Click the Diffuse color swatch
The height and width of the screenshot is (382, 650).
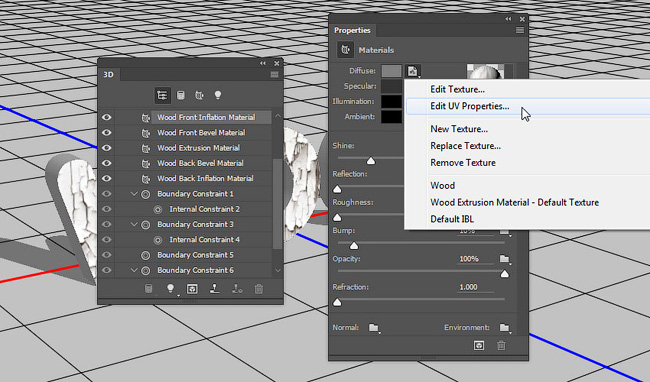pos(391,71)
